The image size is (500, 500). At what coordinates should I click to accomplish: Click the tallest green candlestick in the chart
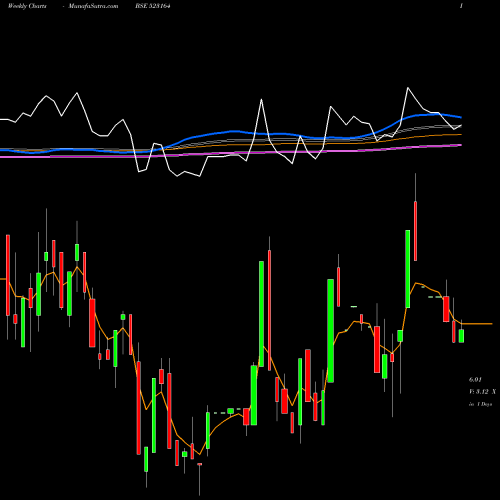click(x=262, y=314)
